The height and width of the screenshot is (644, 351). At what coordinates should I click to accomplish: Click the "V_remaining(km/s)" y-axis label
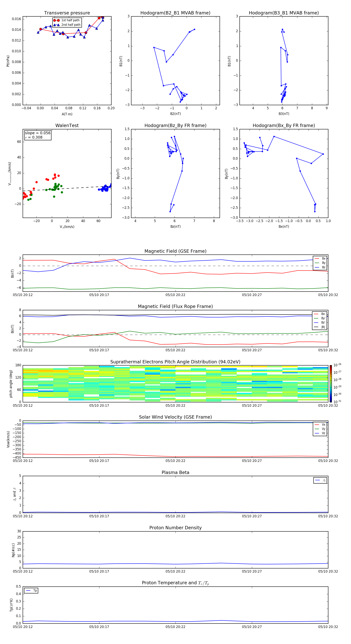pyautogui.click(x=10, y=173)
